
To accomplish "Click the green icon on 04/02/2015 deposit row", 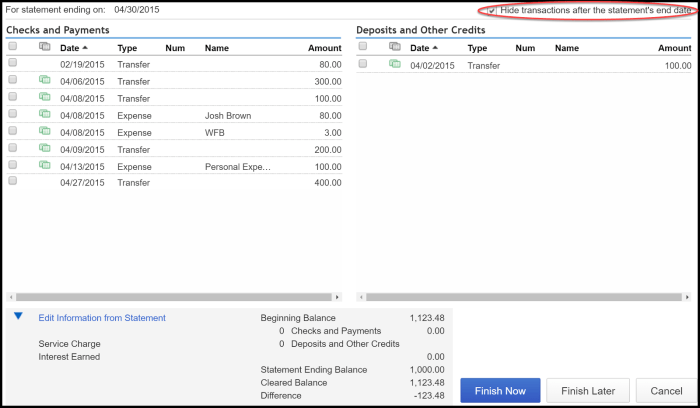I will (x=394, y=64).
